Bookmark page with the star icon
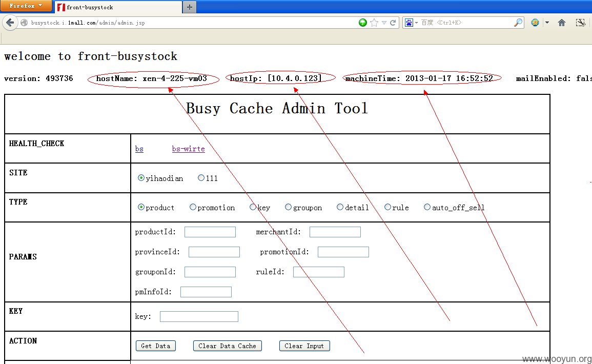 pos(374,23)
